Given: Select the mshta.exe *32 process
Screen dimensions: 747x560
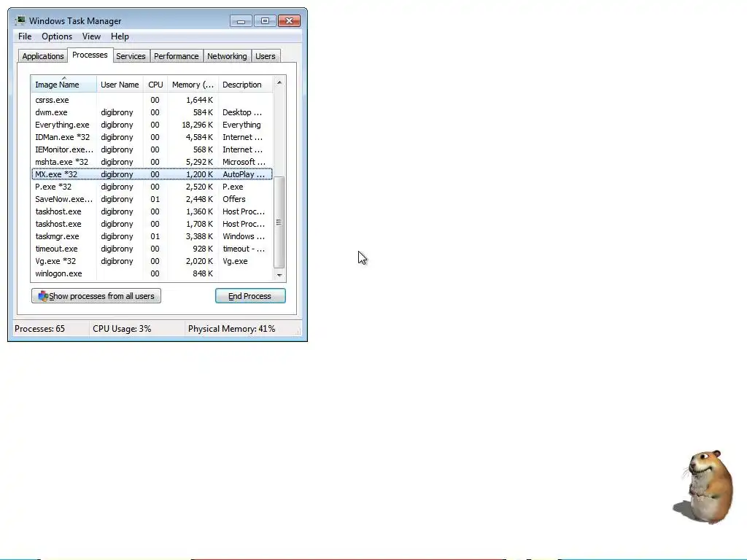Looking at the screenshot, I should pos(152,162).
